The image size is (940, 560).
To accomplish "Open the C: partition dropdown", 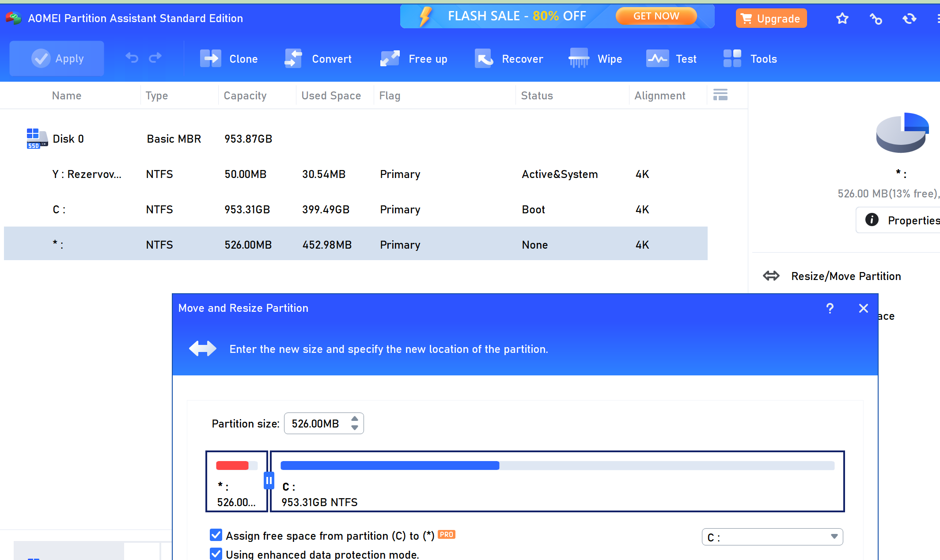I will pos(773,537).
